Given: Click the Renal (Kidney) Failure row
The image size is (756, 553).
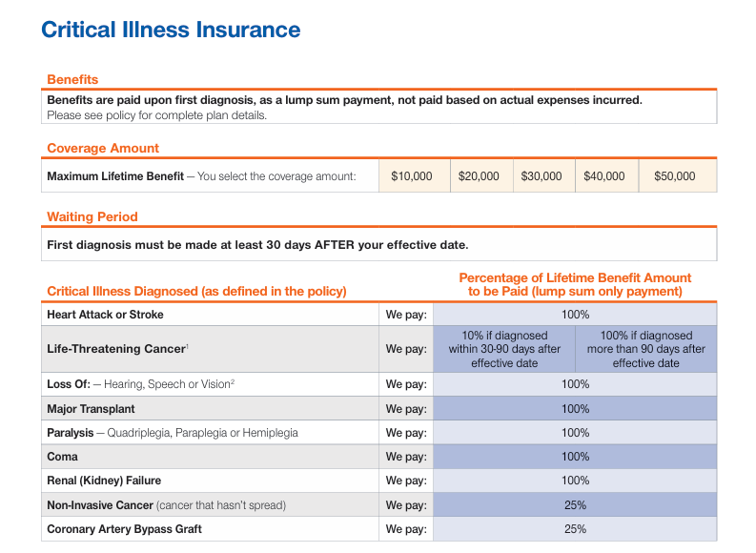Looking at the screenshot, I should coord(379,481).
